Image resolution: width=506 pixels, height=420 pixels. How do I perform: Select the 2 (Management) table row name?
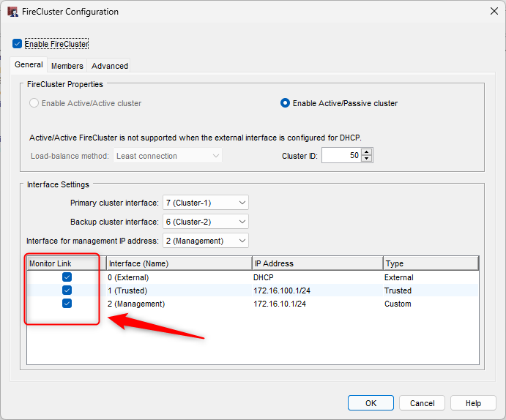136,304
